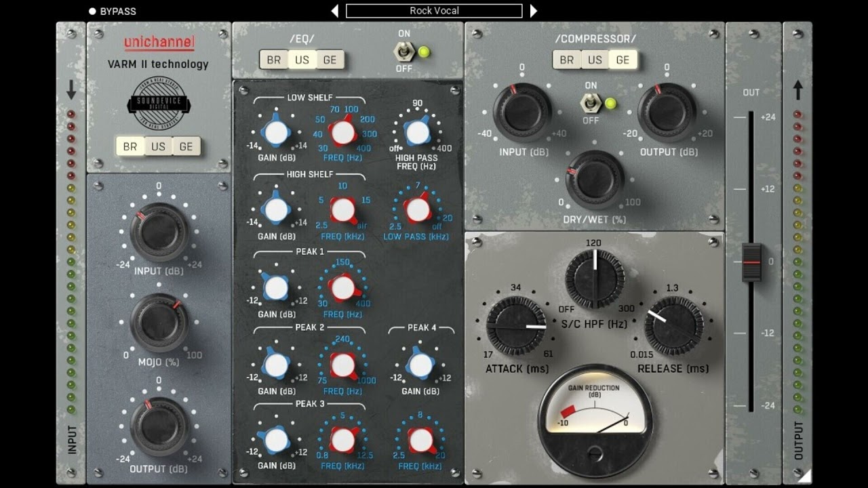
Task: Click the Low Shelf FREQ (Hz) knob
Action: point(343,132)
